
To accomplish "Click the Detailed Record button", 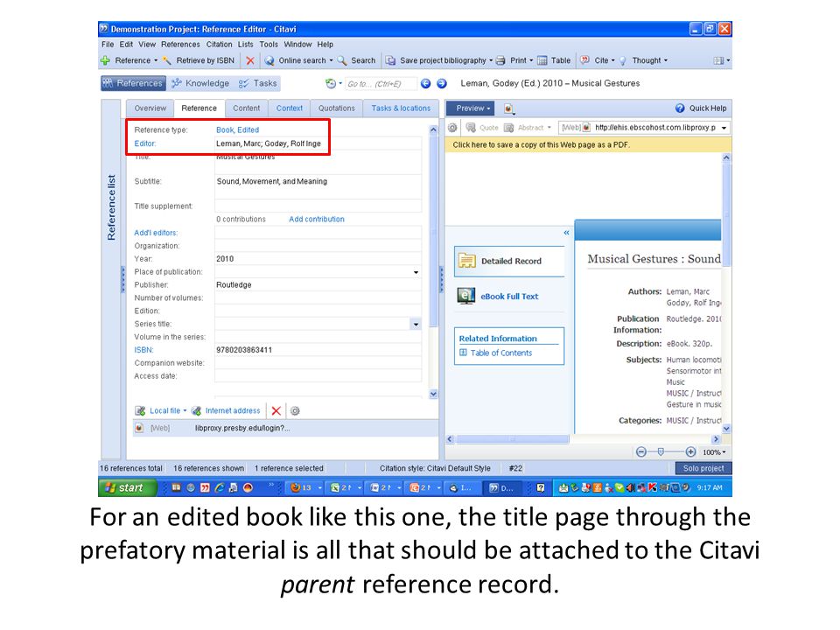I will (x=509, y=262).
